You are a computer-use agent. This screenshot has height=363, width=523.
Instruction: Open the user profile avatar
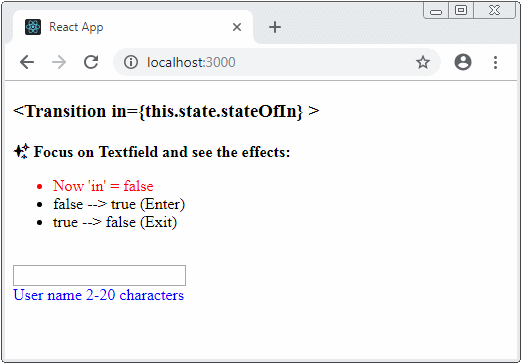(463, 62)
